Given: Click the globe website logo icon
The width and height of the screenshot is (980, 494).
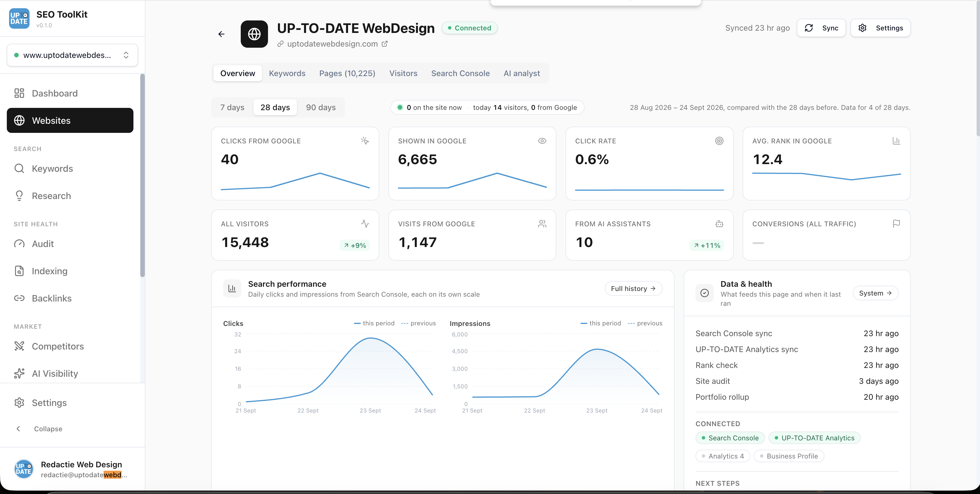Looking at the screenshot, I should tap(254, 34).
